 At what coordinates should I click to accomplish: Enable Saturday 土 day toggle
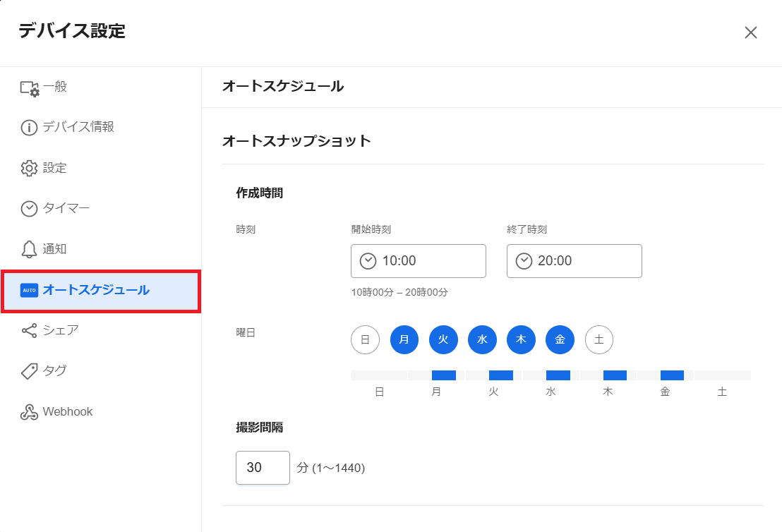(x=599, y=339)
